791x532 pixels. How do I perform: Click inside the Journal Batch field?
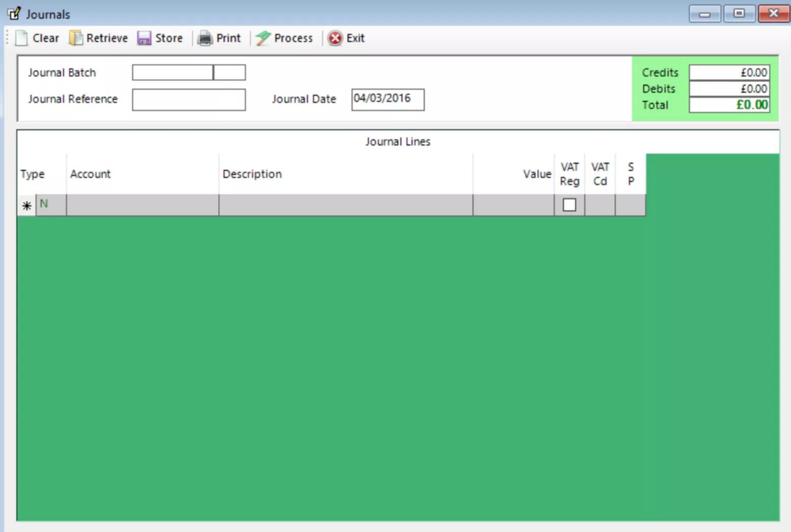coord(172,73)
